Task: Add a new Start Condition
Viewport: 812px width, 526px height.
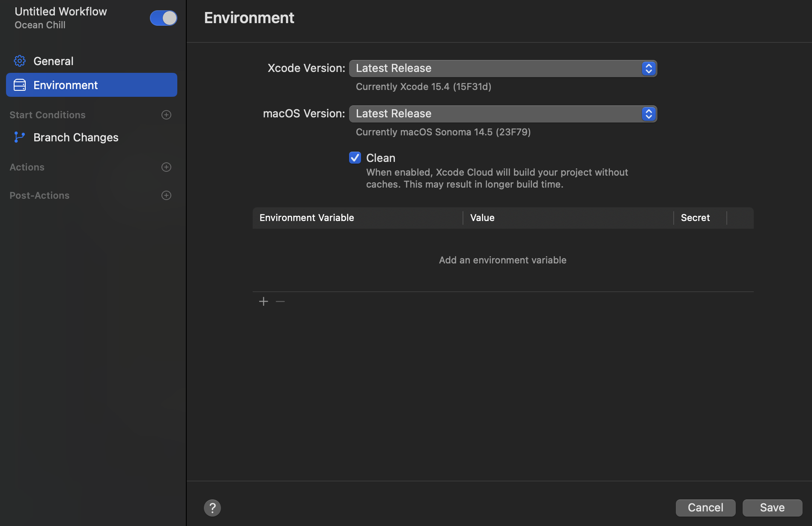Action: 166,115
